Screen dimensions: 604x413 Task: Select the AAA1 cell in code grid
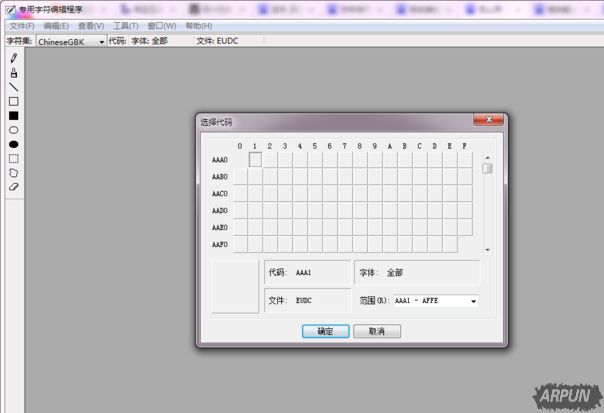pos(255,159)
